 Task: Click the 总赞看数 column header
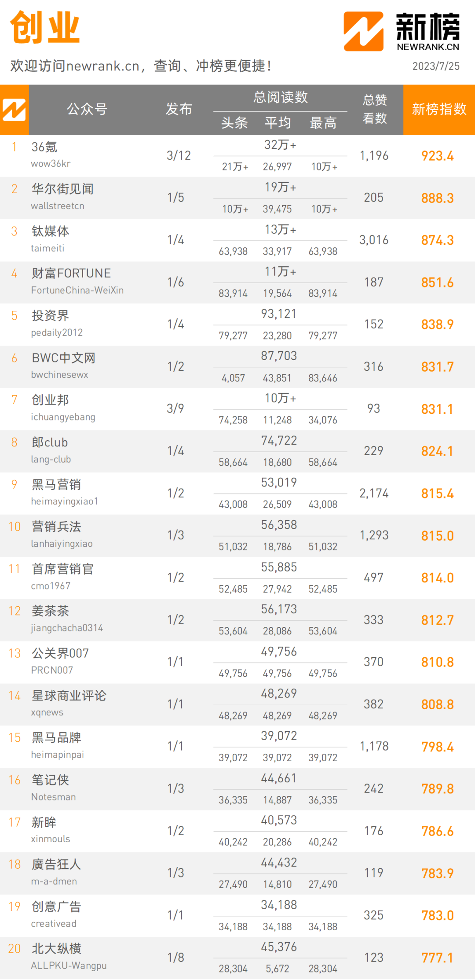(375, 109)
